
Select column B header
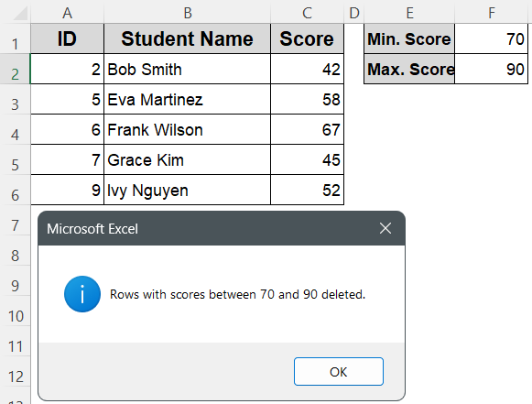[x=188, y=13]
